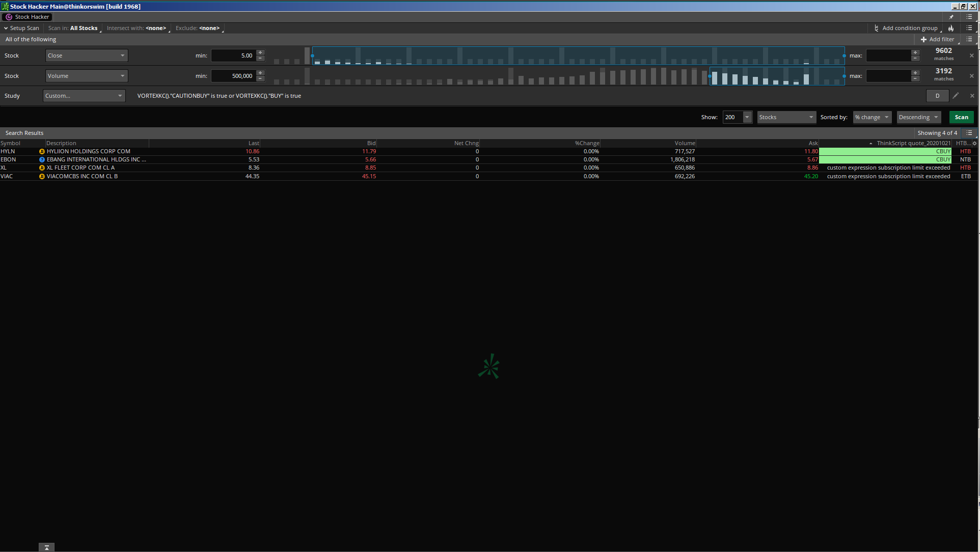Click Add condition group
Image resolution: width=980 pixels, height=552 pixels.
(x=906, y=28)
